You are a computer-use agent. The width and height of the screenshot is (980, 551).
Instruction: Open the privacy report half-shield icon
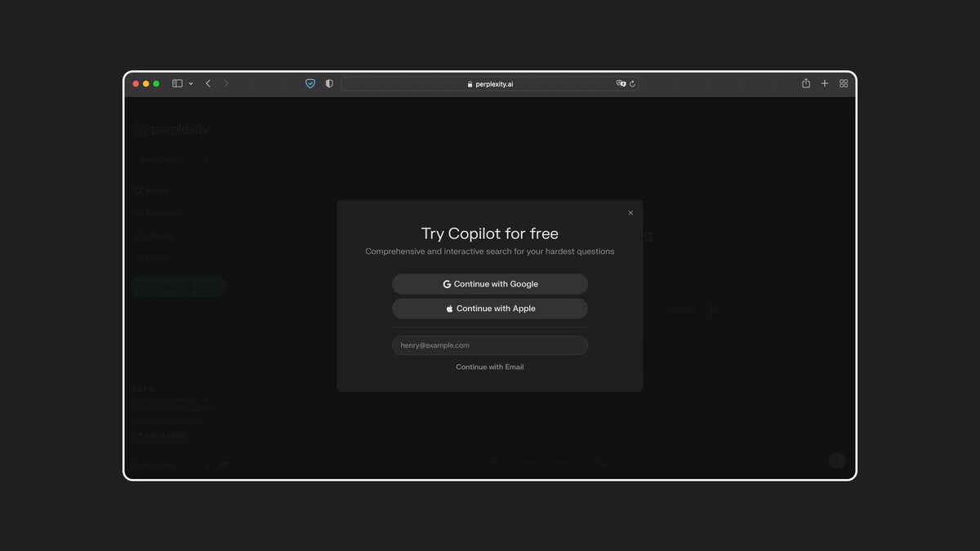329,83
